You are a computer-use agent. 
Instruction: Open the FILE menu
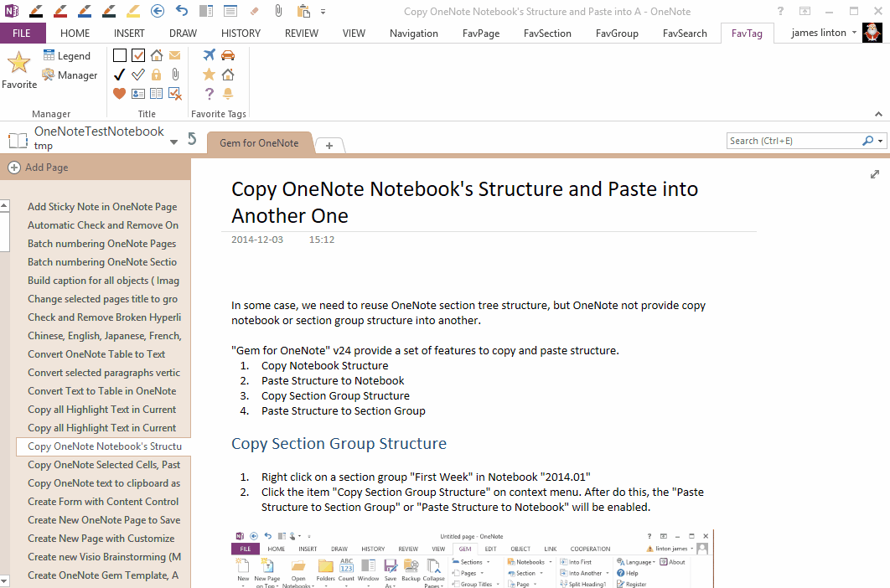[x=22, y=33]
